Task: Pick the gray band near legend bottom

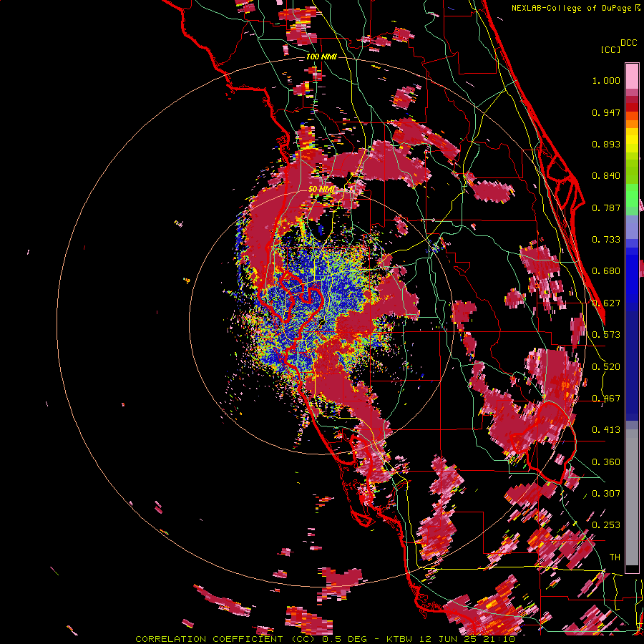Action: click(632, 497)
